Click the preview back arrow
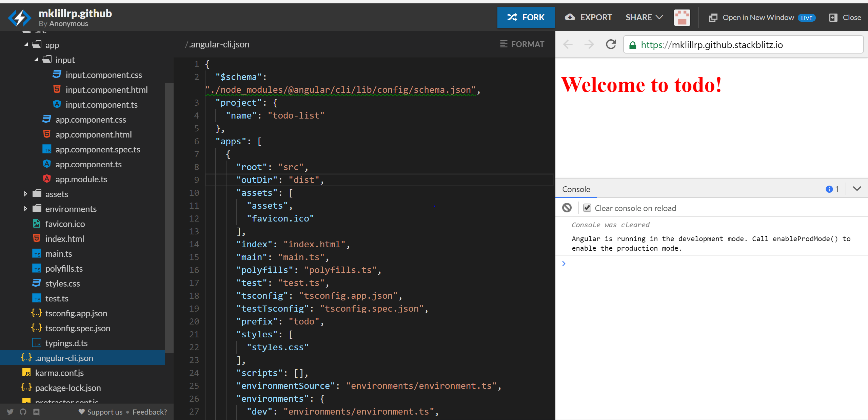This screenshot has height=420, width=868. [568, 44]
